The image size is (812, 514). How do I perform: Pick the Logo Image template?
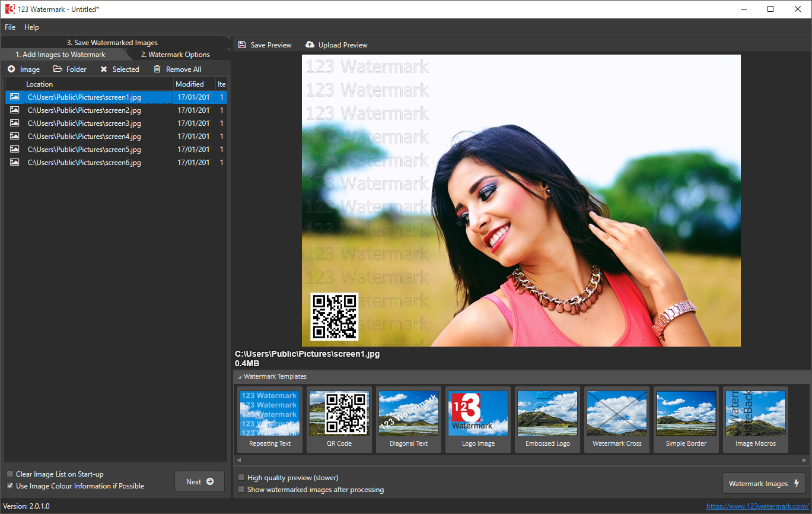[478, 420]
